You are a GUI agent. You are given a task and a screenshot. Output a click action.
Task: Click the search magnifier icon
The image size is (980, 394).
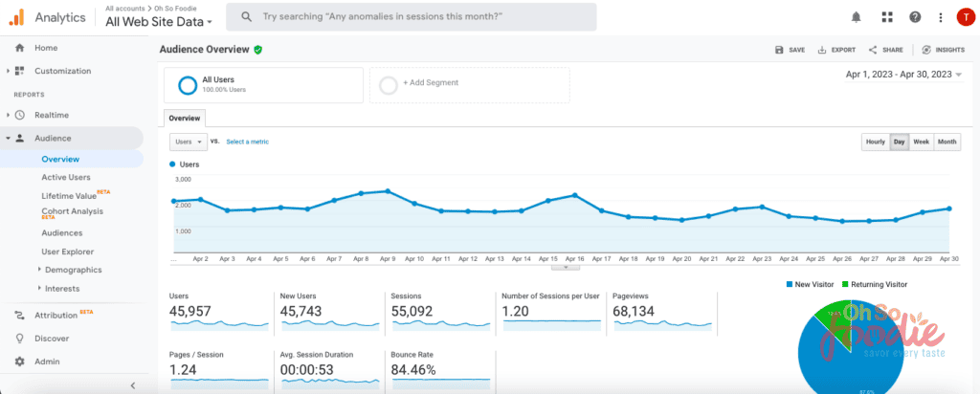[246, 17]
